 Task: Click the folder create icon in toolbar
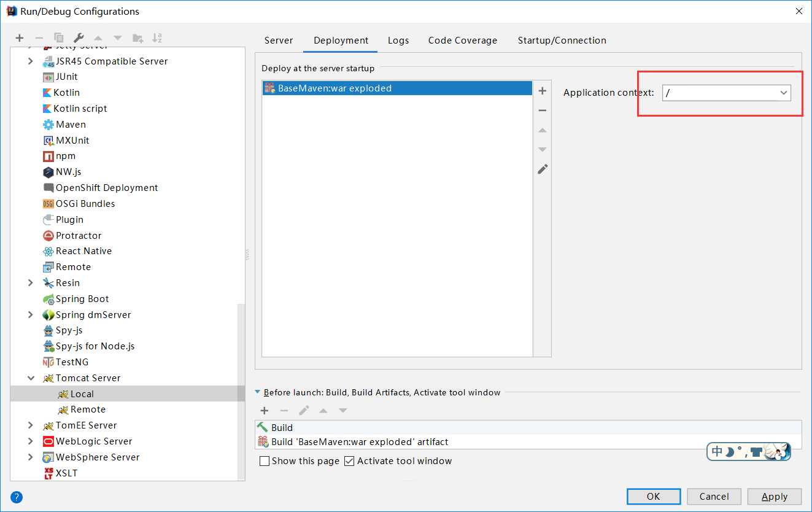coord(137,38)
